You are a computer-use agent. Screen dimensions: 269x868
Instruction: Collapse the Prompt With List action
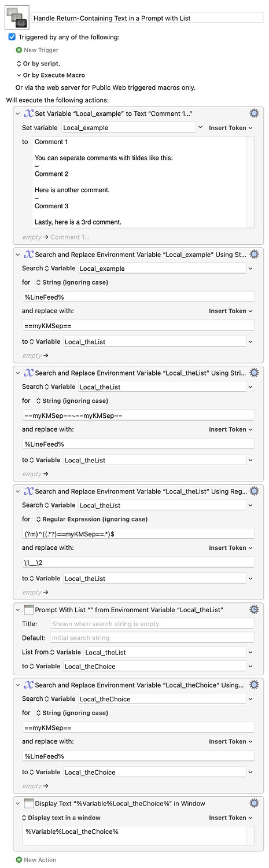(18, 609)
